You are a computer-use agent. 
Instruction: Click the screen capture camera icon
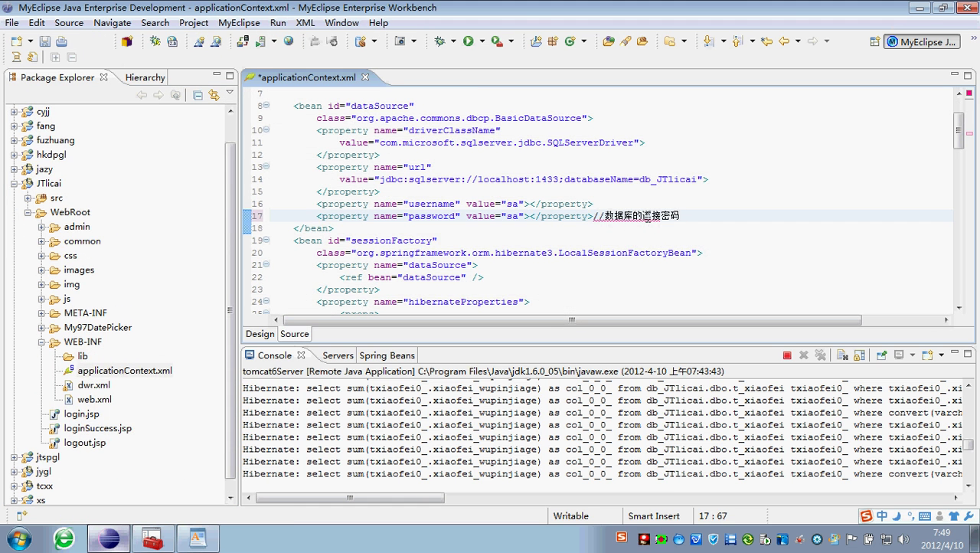[x=400, y=41]
